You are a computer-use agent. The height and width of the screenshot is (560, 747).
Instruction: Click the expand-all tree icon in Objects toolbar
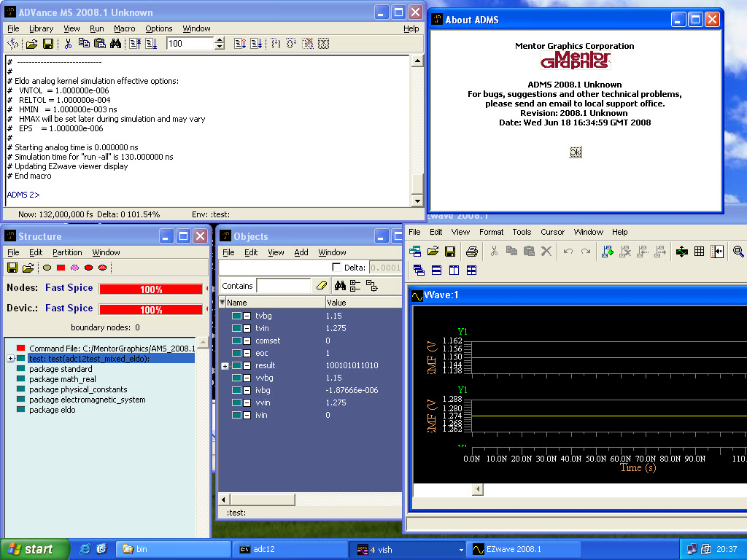pos(355,286)
